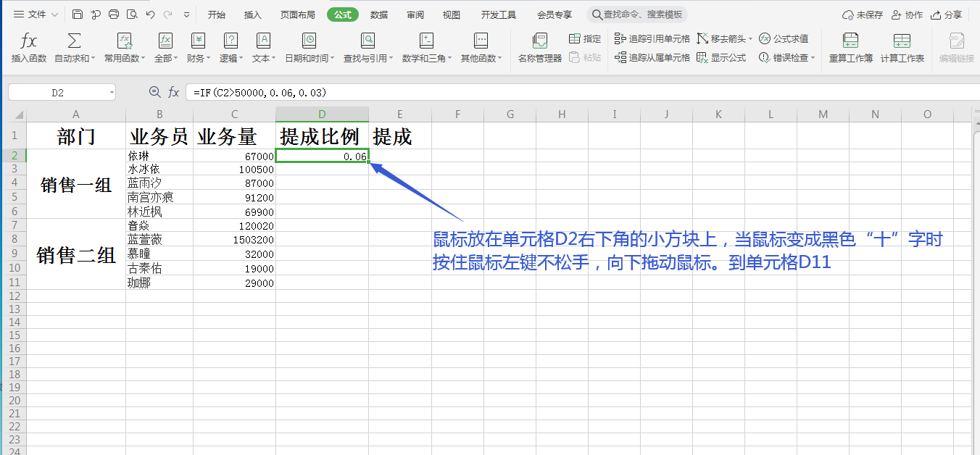Click Recalculate Workbook (重算工作簿)

coord(851,48)
